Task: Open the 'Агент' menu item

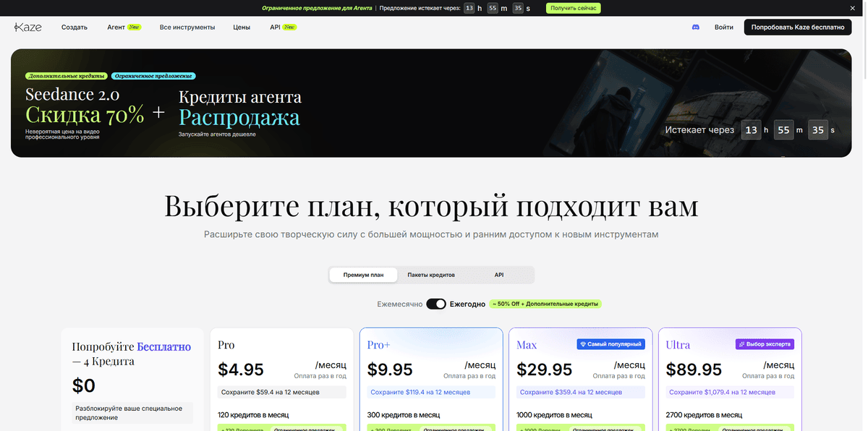Action: click(x=124, y=27)
